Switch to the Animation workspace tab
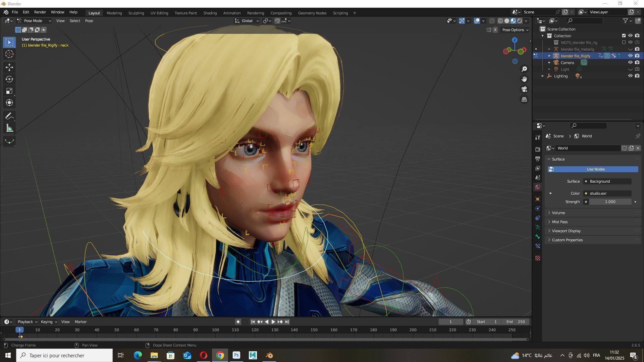Viewport: 644px width, 362px height. coord(232,13)
